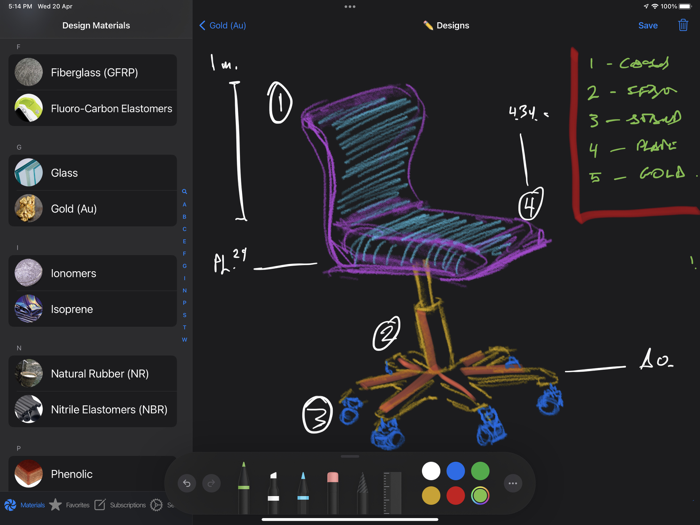
Task: Pick the yellow color swatch
Action: pos(431,496)
